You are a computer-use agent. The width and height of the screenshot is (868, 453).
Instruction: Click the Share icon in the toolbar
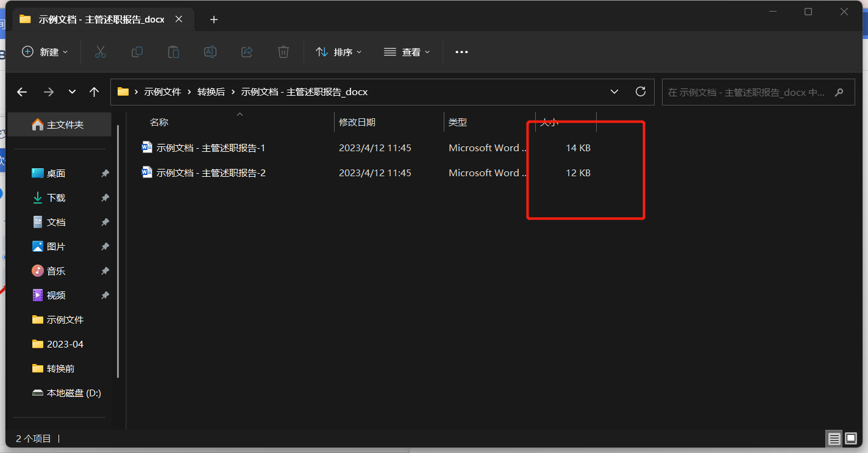coord(246,52)
